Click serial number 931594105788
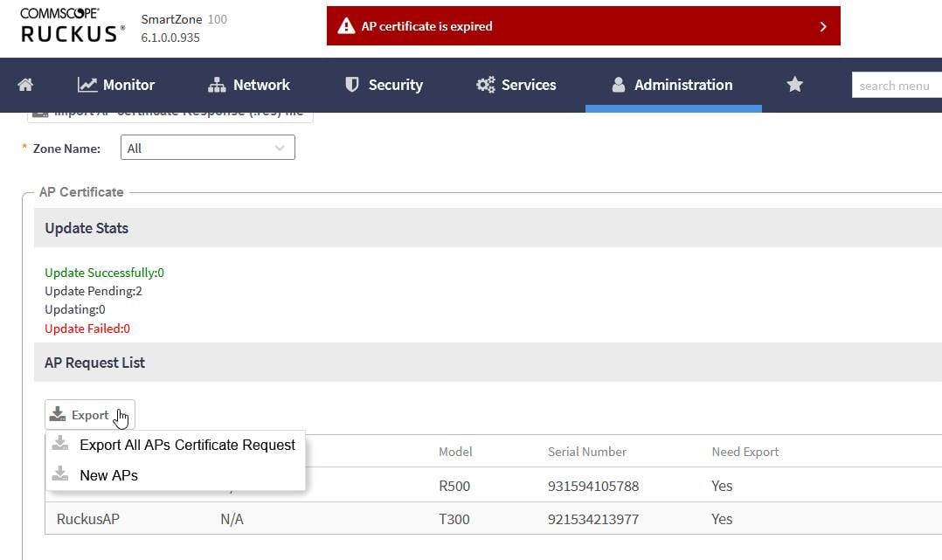Image resolution: width=942 pixels, height=560 pixels. pos(593,486)
